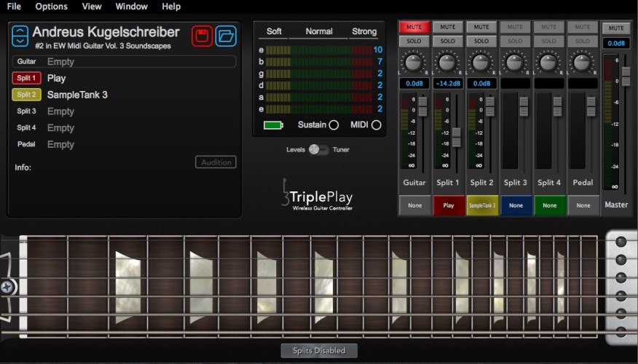Open the Pedal channel None selector
This screenshot has width=638, height=364.
(583, 205)
